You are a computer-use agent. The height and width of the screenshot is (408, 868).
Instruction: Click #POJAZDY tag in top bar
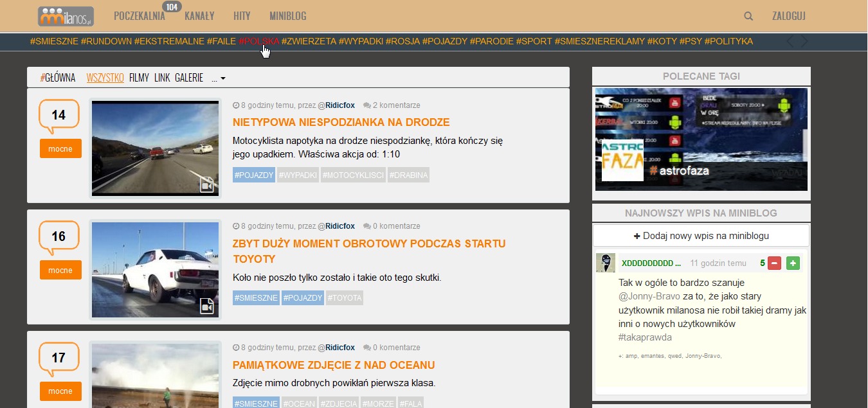point(445,41)
